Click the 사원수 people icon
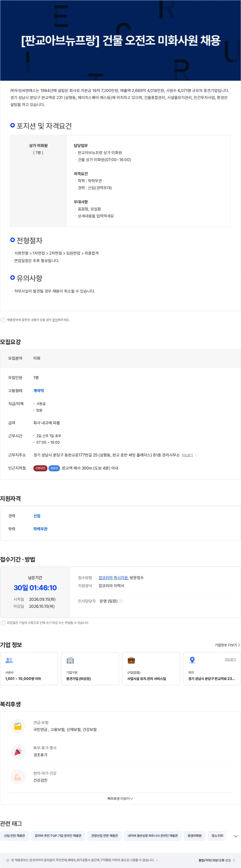This screenshot has width=241, height=868. click(9, 660)
